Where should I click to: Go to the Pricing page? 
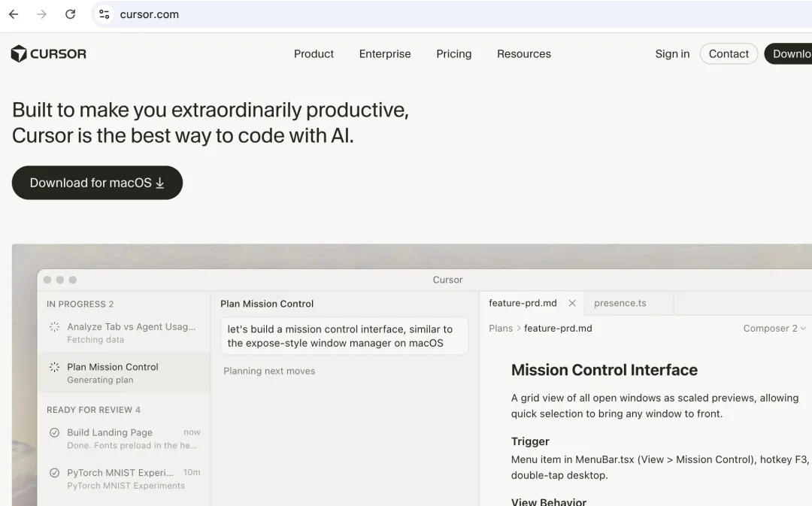(x=453, y=54)
